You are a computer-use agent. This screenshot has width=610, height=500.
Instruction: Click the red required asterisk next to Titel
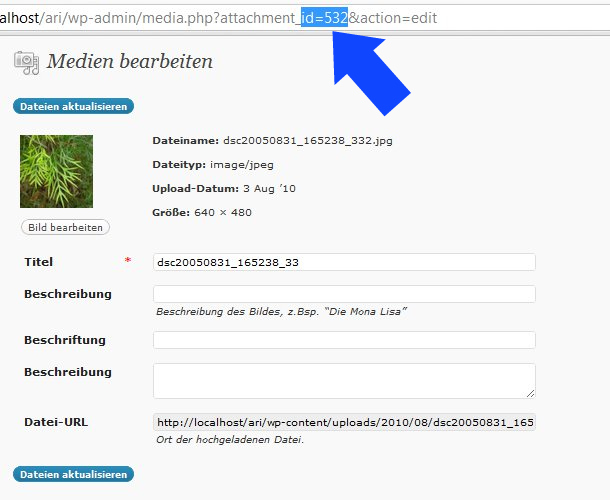point(127,261)
